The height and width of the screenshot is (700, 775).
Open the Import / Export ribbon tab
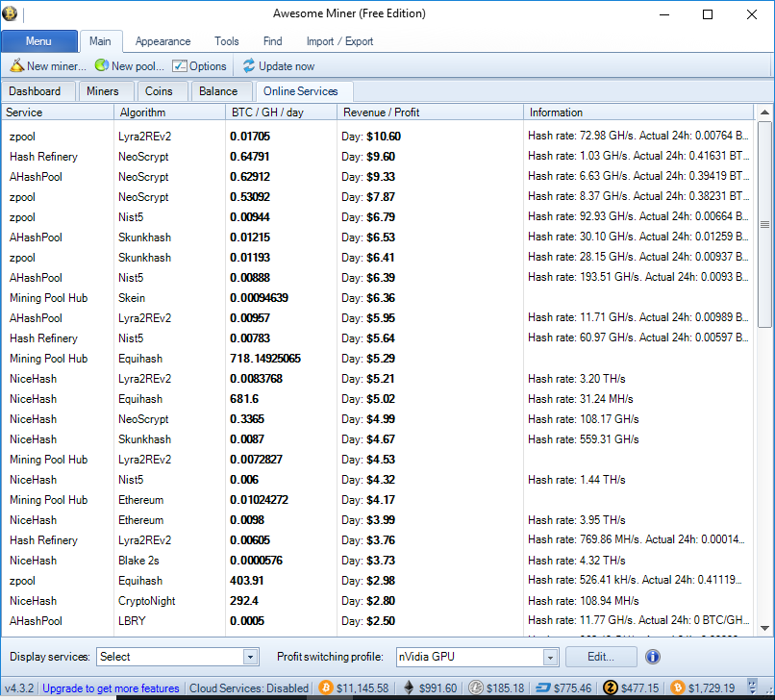[x=340, y=41]
